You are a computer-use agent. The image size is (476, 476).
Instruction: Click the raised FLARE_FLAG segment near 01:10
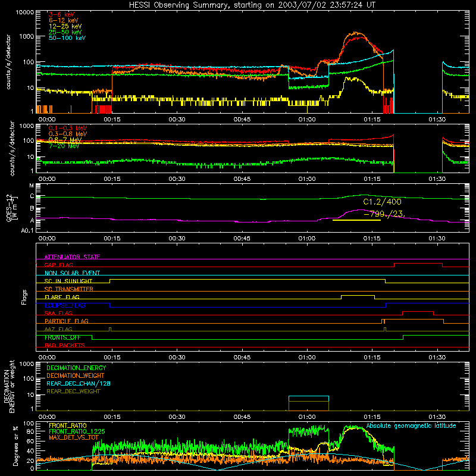358,295
